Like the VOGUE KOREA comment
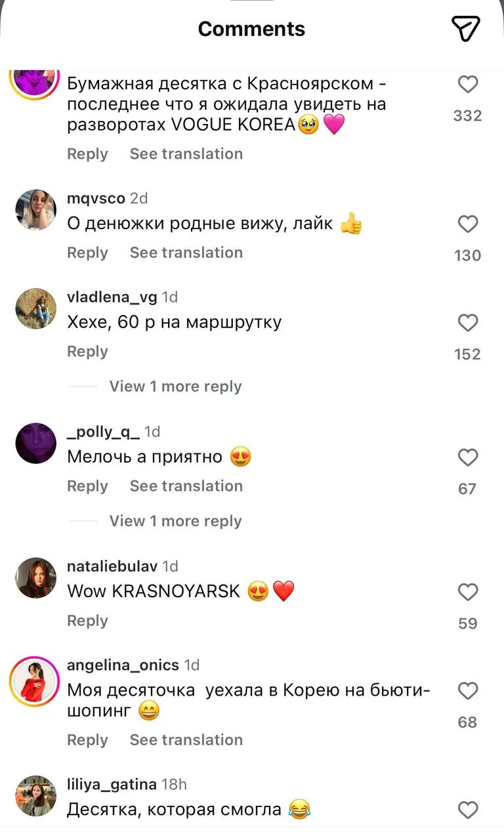 [468, 85]
